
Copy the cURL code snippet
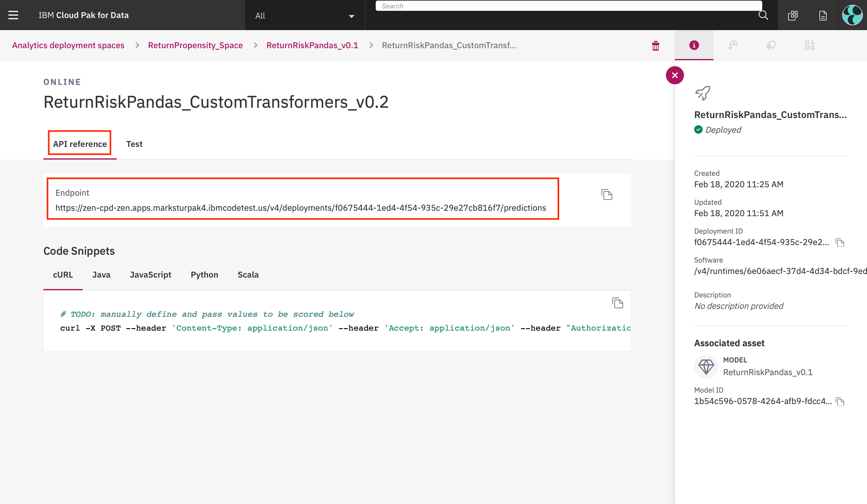617,303
